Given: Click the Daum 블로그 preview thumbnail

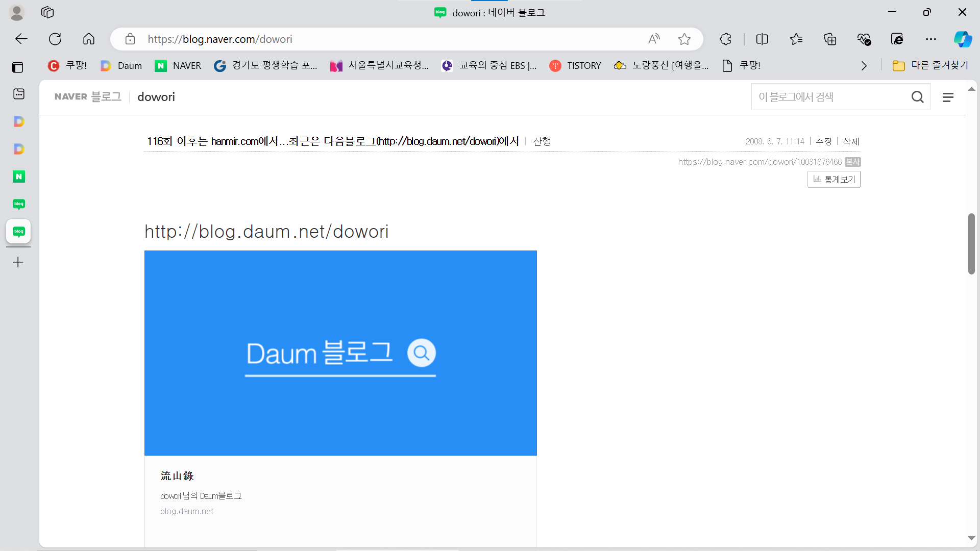Looking at the screenshot, I should (x=340, y=353).
